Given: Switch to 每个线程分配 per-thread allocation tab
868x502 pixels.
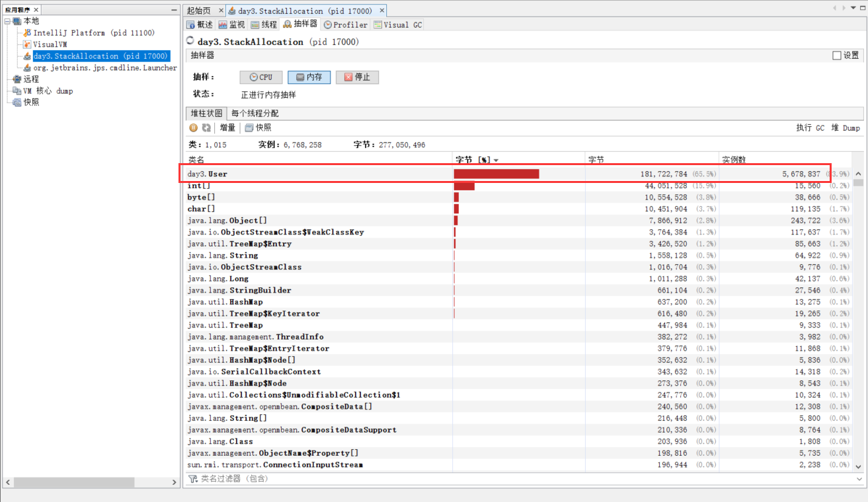Looking at the screenshot, I should tap(255, 113).
